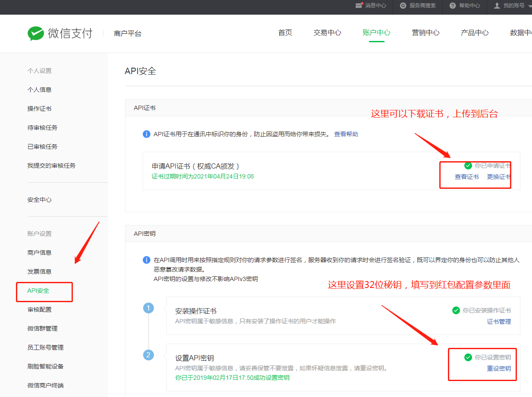
Task: Open 商户信息 in the sidebar
Action: 39,253
